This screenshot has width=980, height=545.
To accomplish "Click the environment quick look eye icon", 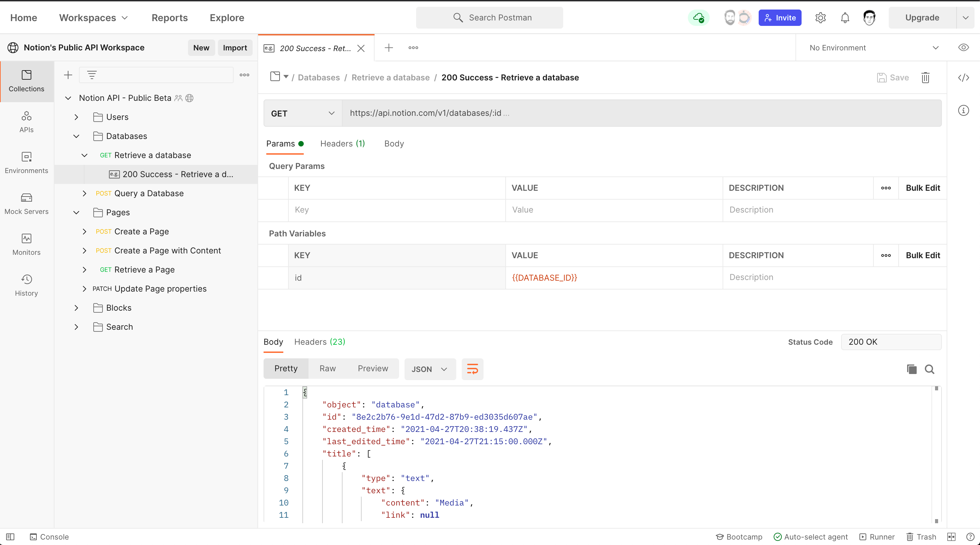I will pos(963,48).
